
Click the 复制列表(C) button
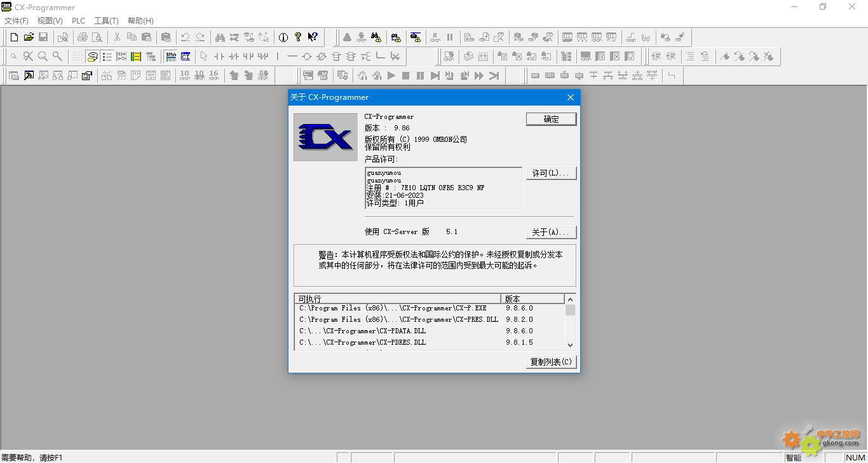tap(551, 362)
